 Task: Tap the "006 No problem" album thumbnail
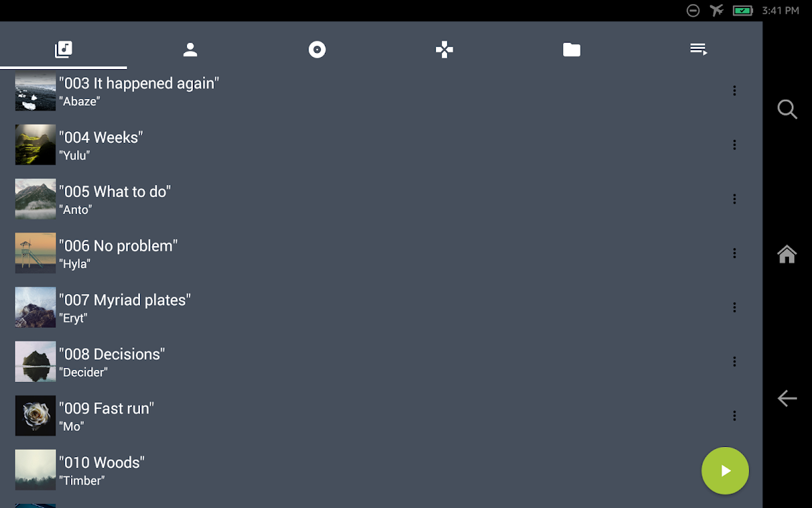pyautogui.click(x=35, y=253)
